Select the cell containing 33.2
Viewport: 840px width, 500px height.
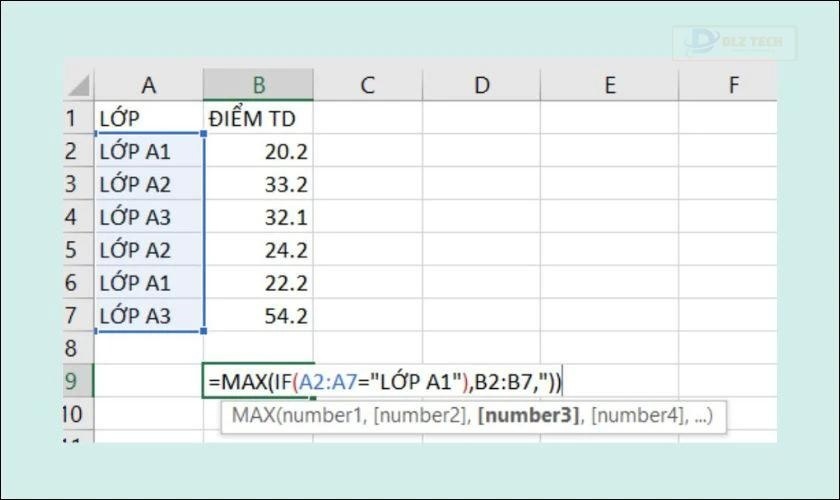(x=258, y=185)
